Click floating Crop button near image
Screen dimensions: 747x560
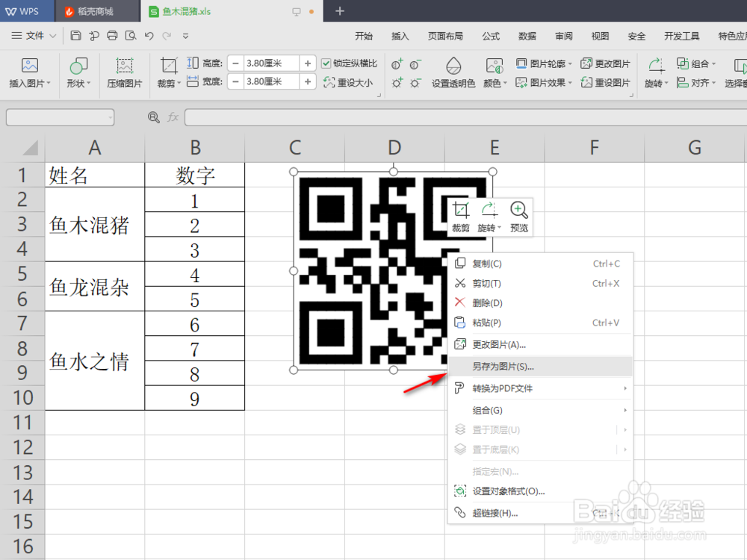(461, 217)
